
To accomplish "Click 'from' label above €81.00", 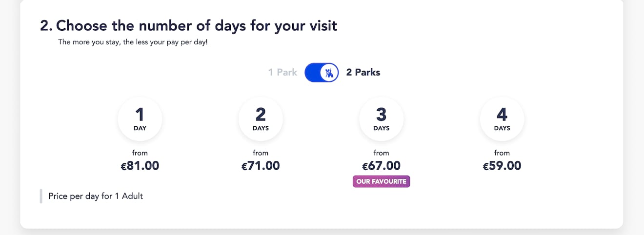I will [x=140, y=153].
